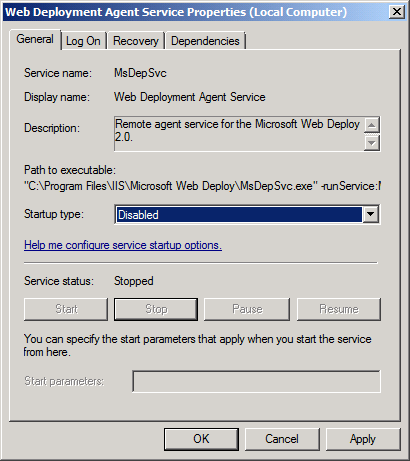The image size is (410, 461).
Task: Open Help me configure service startup options link
Action: coord(123,245)
